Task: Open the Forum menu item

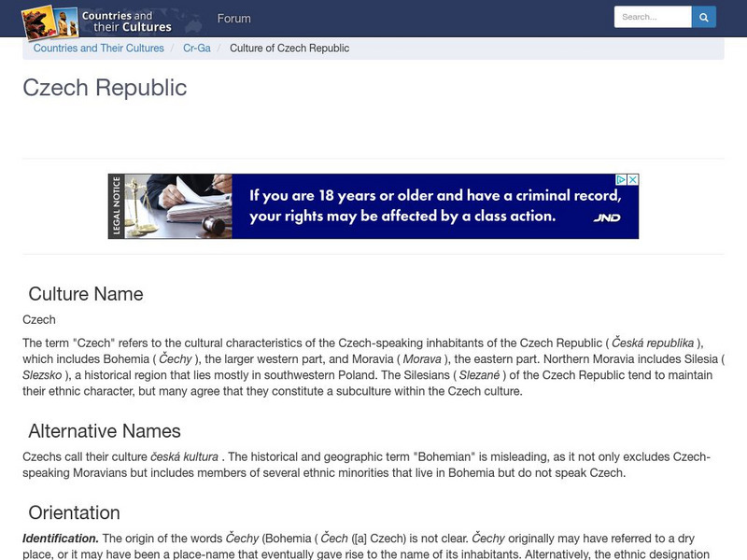Action: click(234, 18)
